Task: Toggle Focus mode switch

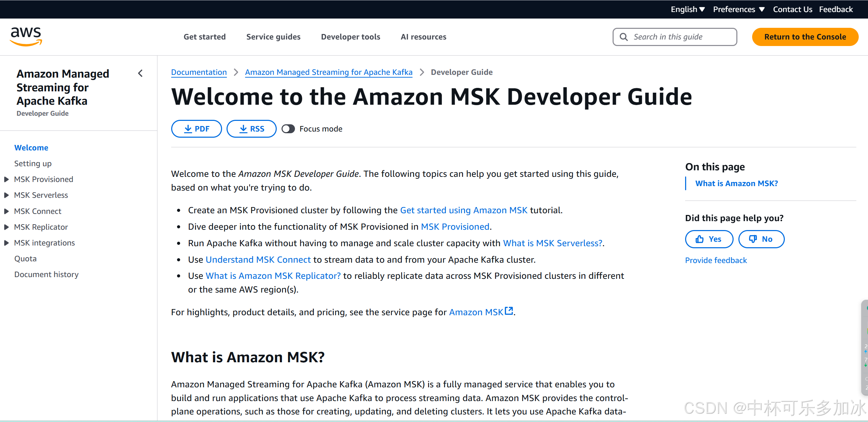Action: pyautogui.click(x=288, y=129)
